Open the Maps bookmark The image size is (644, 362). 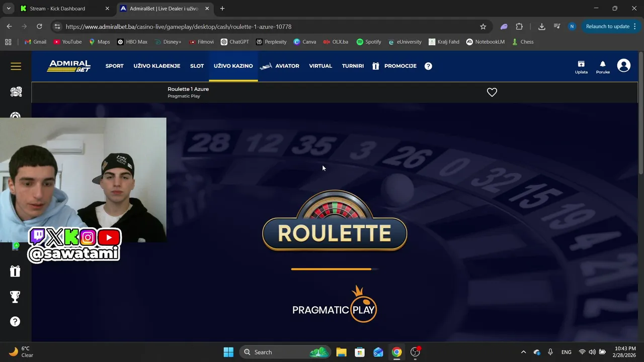[99, 42]
